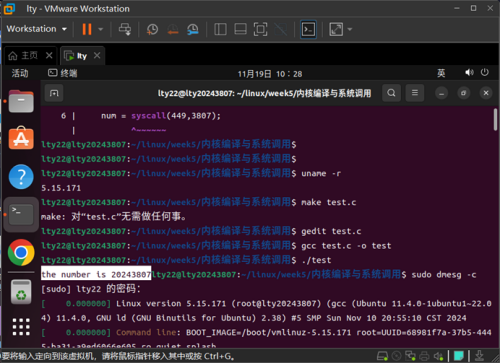Send Ctrl+Alt+Del to the virtual machine

125,29
